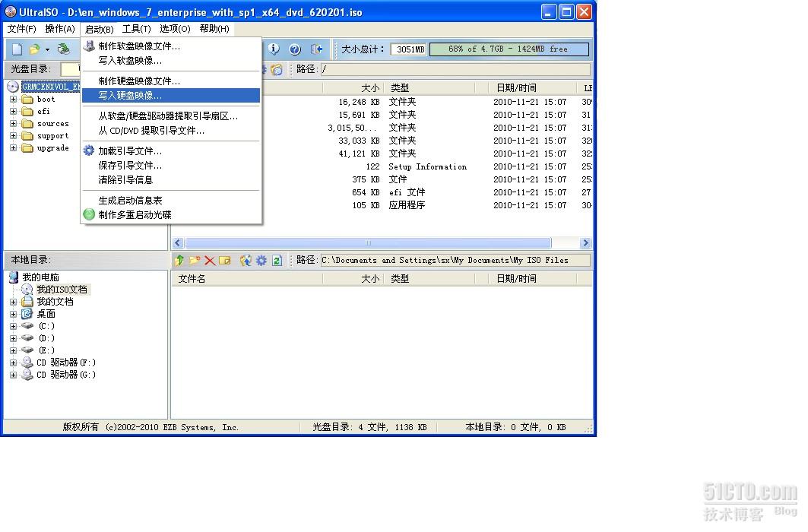The width and height of the screenshot is (808, 532).
Task: Click the exit door toolbar icon
Action: [x=316, y=49]
